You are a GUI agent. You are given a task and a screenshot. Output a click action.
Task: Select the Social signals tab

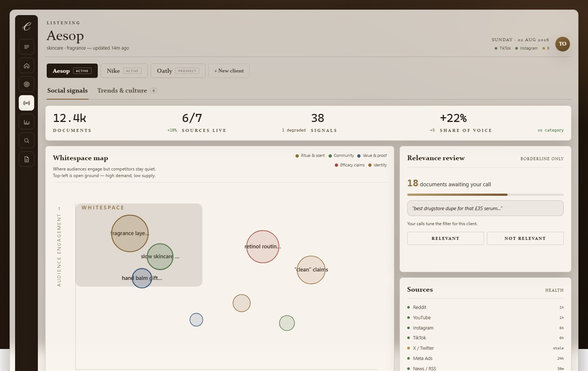tap(67, 91)
